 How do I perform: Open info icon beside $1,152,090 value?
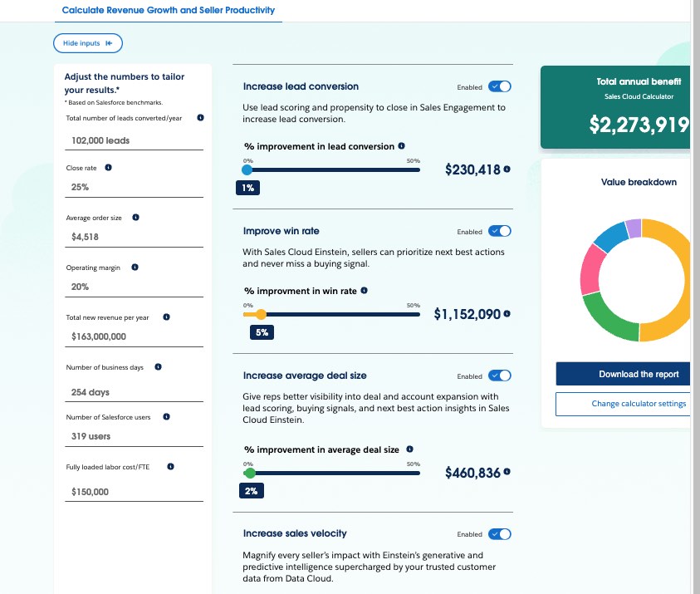coord(507,314)
